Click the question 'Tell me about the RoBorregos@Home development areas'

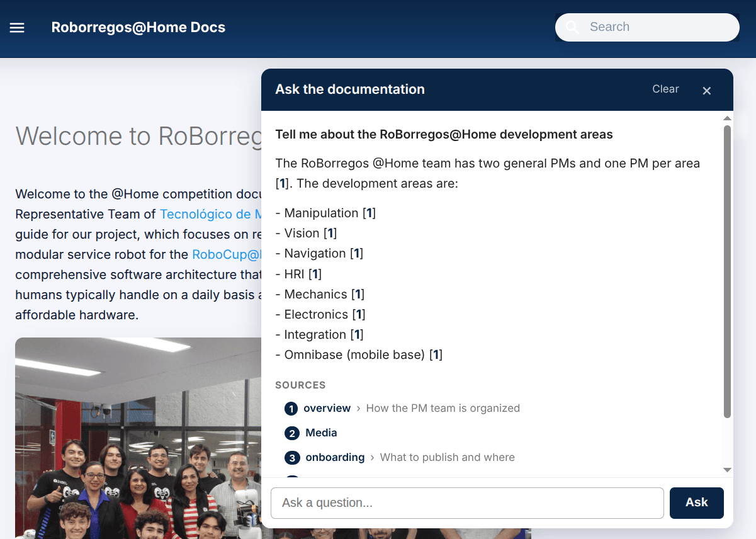point(444,134)
